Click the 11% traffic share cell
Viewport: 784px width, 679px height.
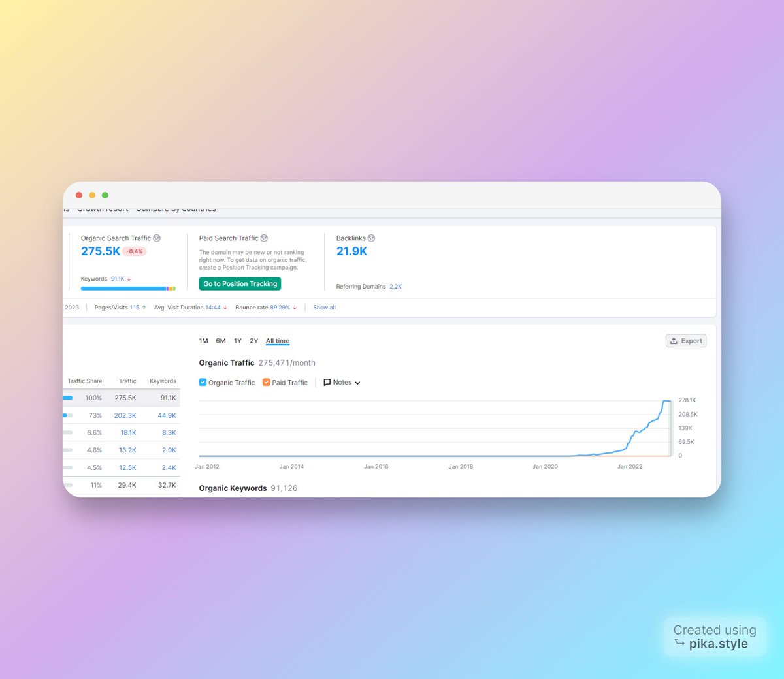pyautogui.click(x=96, y=486)
